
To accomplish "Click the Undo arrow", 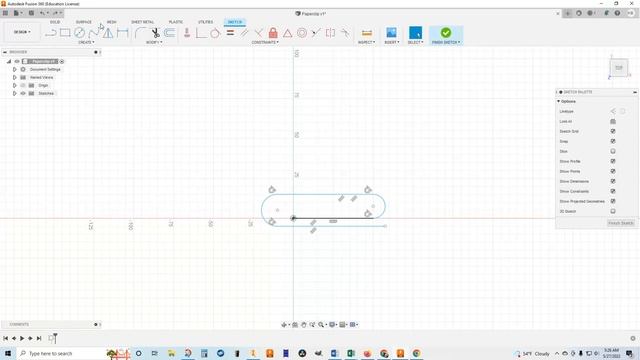I will coord(42,13).
